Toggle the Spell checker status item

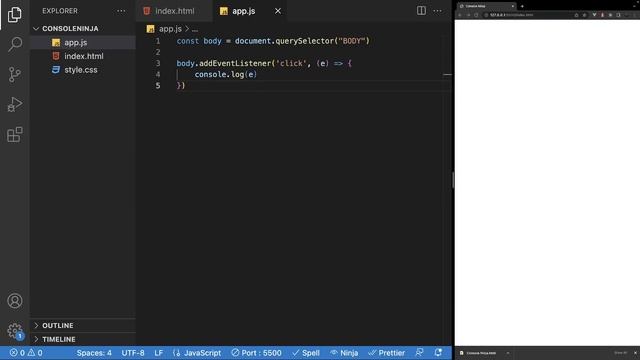point(306,353)
